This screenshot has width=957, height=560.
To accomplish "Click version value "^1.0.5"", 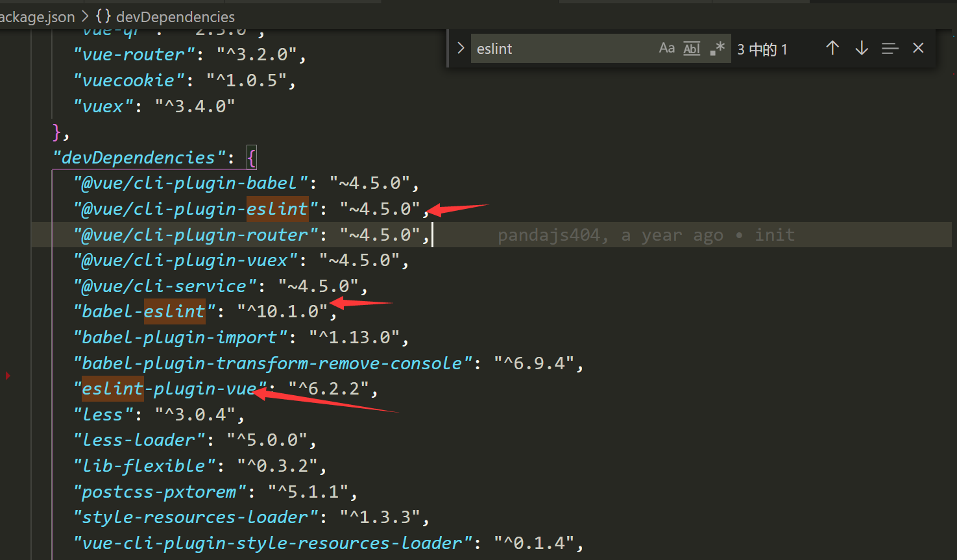I will [x=247, y=80].
